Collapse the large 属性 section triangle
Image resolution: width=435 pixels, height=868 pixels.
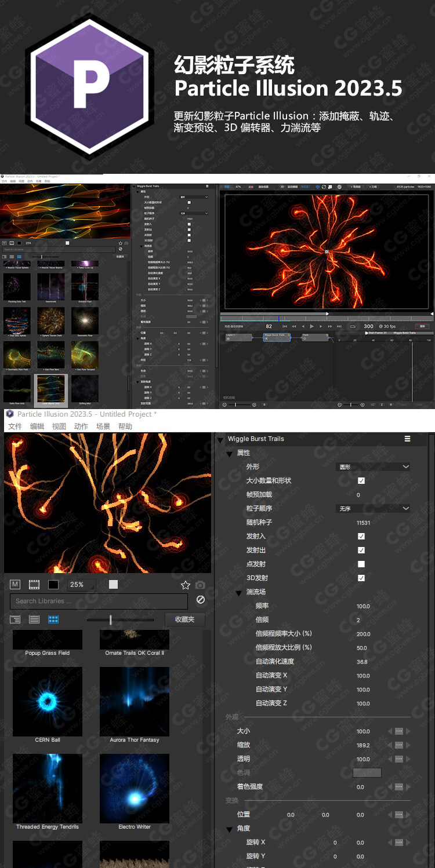click(x=230, y=453)
